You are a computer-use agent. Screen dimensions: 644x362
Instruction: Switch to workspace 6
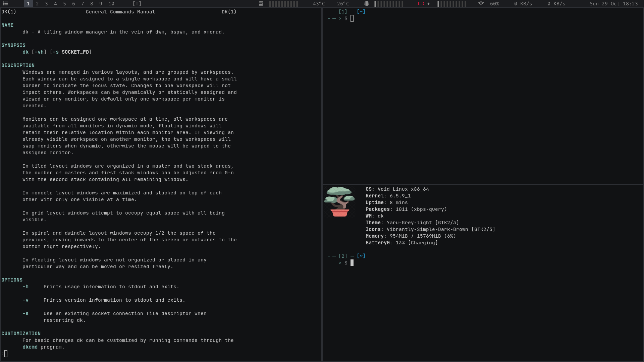73,4
